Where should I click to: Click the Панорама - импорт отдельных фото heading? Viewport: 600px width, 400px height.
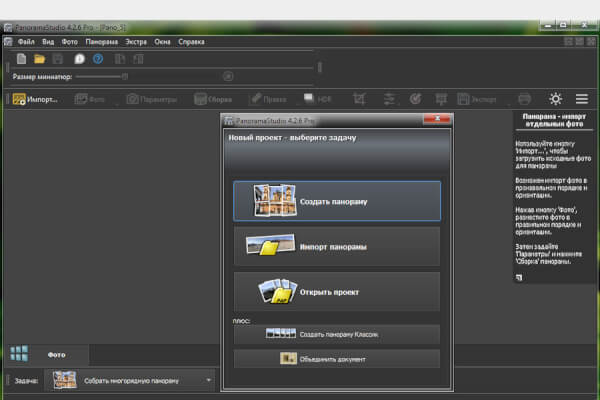[554, 120]
